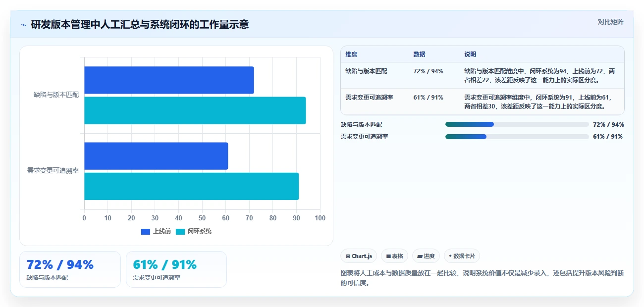The height and width of the screenshot is (307, 644).
Task: Click the 72% / 94% value beside progress bar
Action: coord(608,125)
